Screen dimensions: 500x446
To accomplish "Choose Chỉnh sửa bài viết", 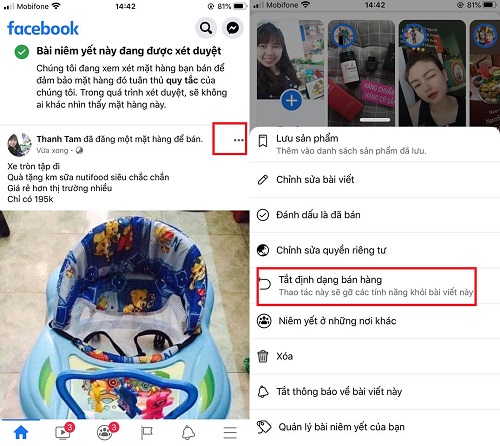I will coord(375,180).
